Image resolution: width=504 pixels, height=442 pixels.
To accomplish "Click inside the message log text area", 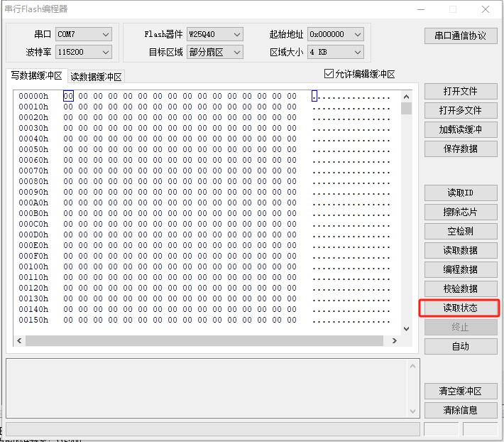I will [207, 388].
